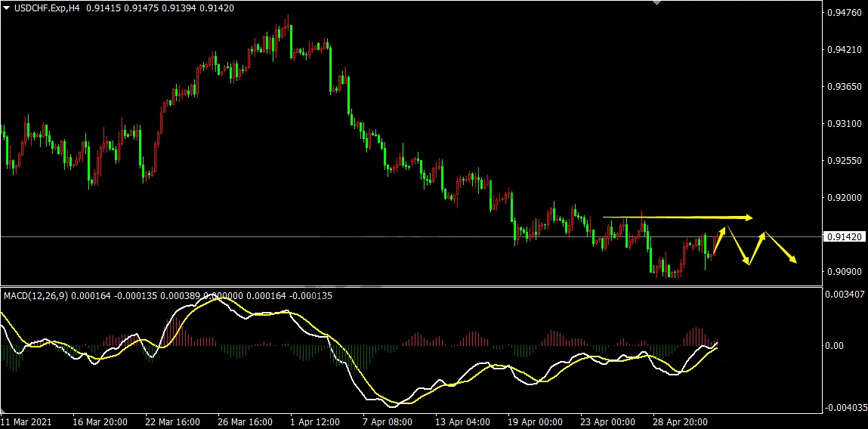Click the small triangle before USDCHF.Exp,H4

click(x=7, y=8)
